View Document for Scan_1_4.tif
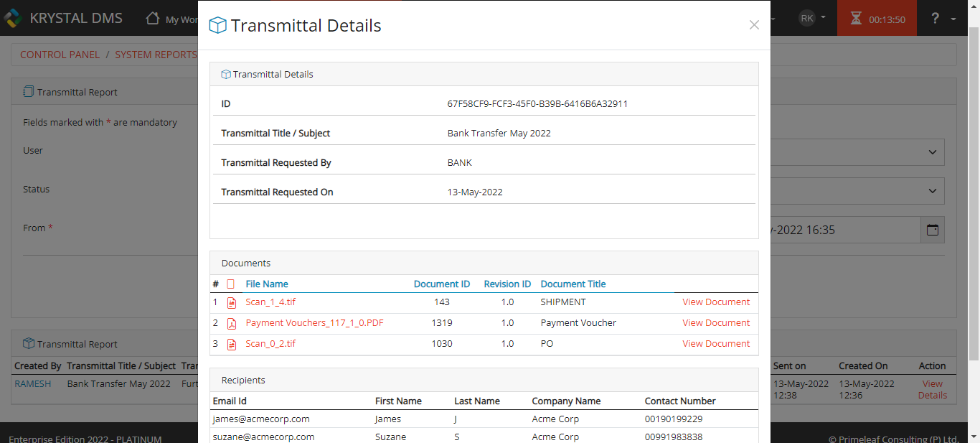The image size is (980, 443). 715,302
